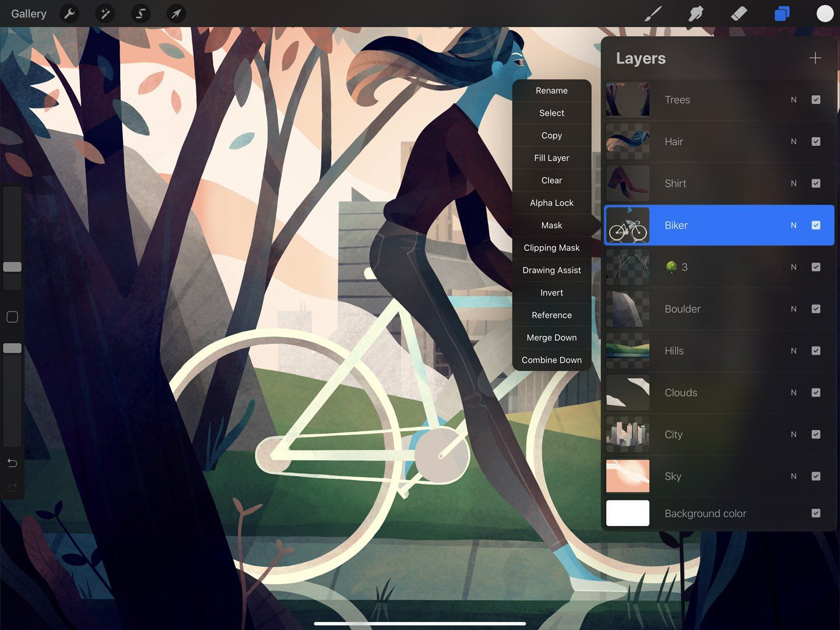Image resolution: width=840 pixels, height=630 pixels.
Task: Choose Clipping Mask from the layer menu
Action: pyautogui.click(x=551, y=247)
